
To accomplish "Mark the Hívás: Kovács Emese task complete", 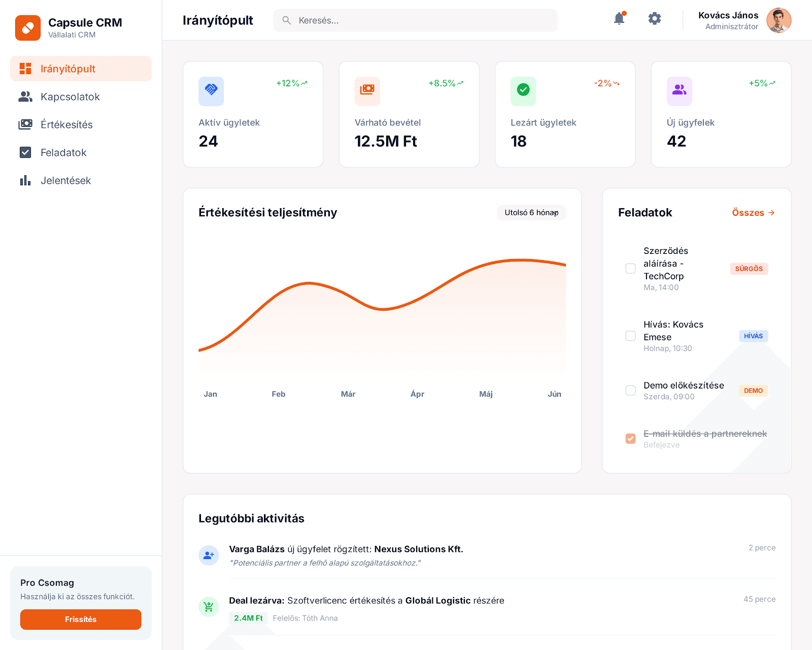I will [630, 336].
